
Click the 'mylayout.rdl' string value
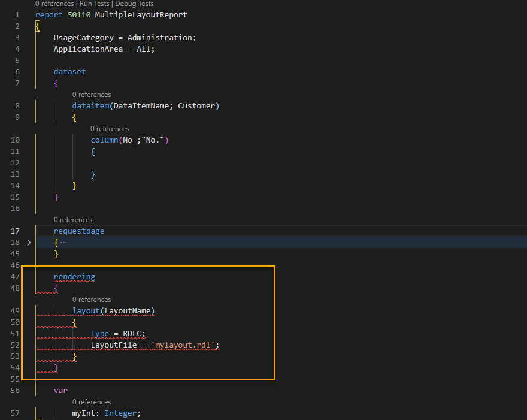pyautogui.click(x=185, y=345)
